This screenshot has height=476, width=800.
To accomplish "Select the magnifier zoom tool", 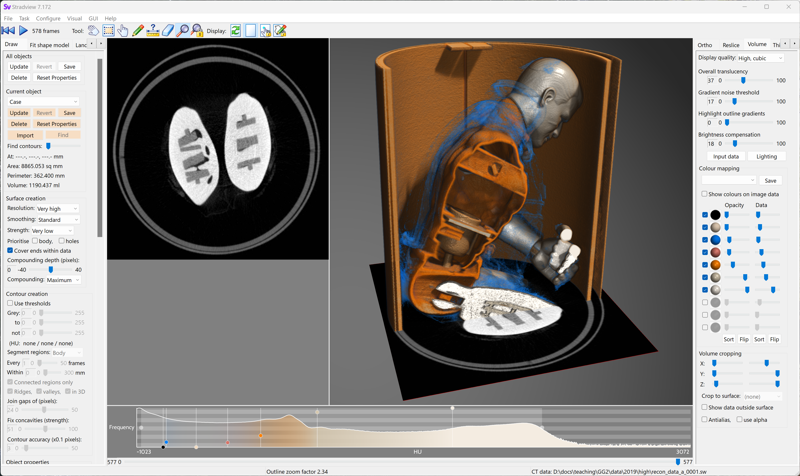I will pyautogui.click(x=182, y=31).
